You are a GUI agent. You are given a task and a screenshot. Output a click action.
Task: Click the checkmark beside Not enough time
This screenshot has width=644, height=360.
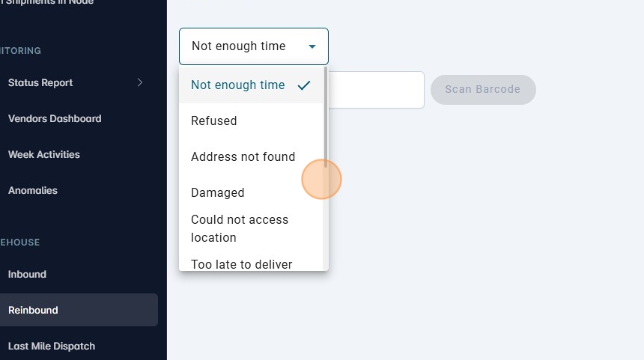303,85
